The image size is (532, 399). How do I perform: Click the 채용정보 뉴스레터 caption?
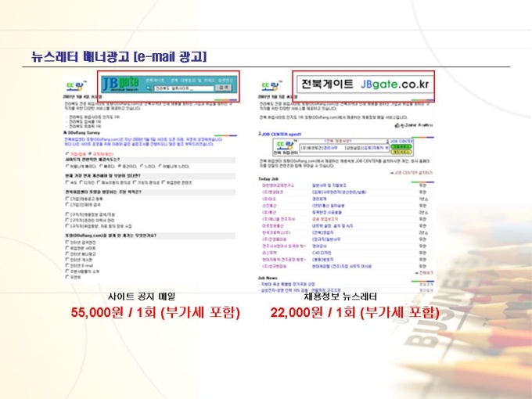pyautogui.click(x=340, y=297)
